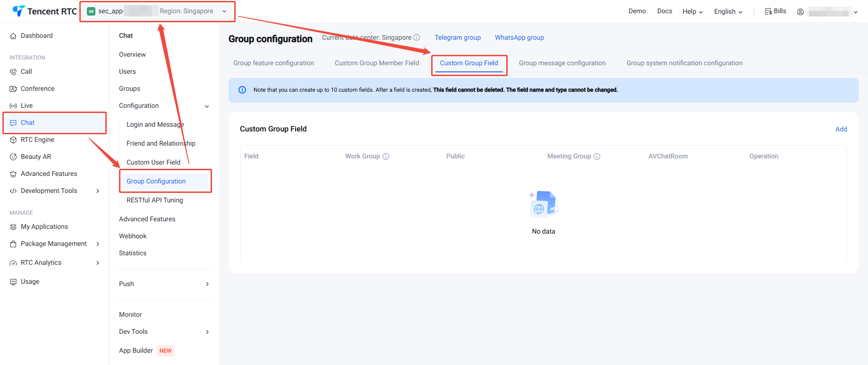Viewport: 868px width, 365px height.
Task: Expand Package Management in sidebar
Action: click(x=98, y=244)
